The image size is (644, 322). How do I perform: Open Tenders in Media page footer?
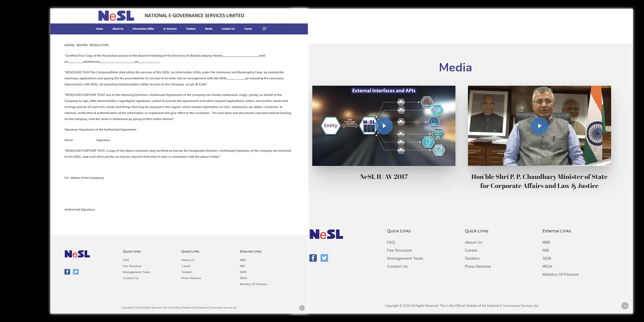pyautogui.click(x=472, y=258)
